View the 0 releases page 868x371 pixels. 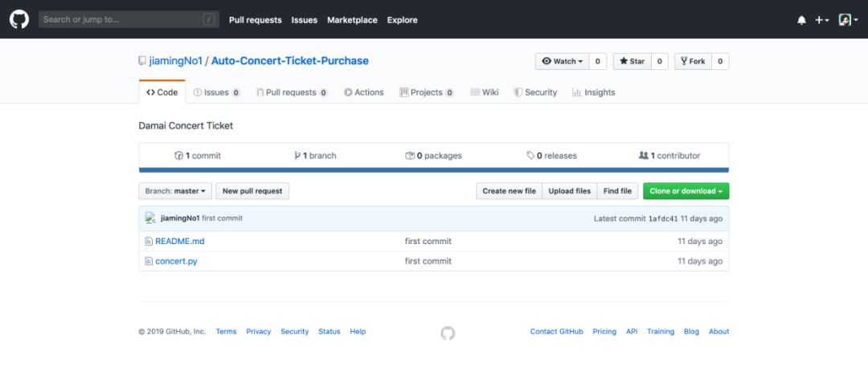point(551,156)
